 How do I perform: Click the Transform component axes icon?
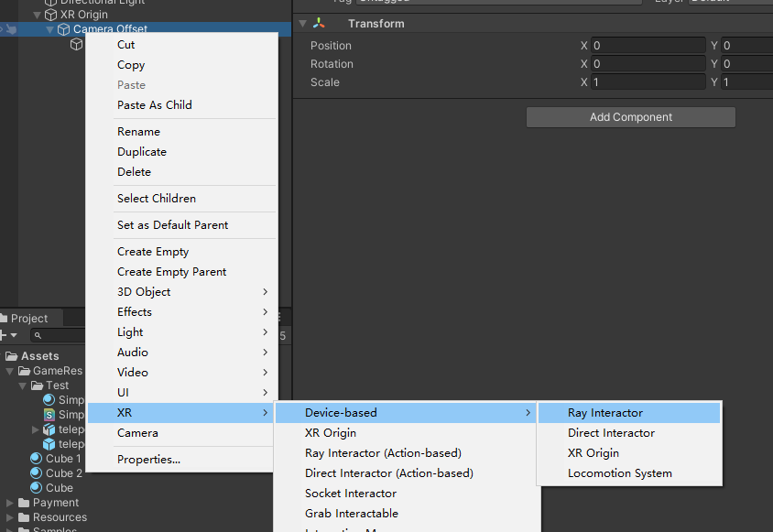(319, 23)
